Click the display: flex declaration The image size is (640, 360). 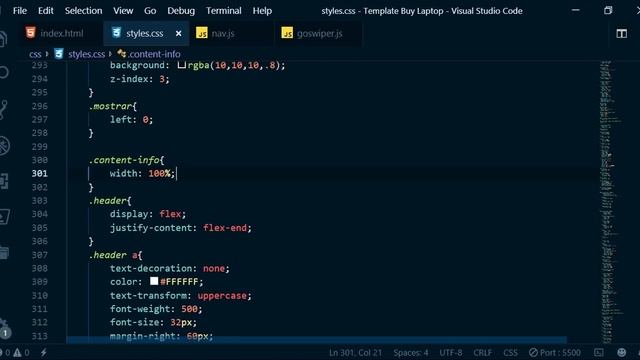point(147,214)
